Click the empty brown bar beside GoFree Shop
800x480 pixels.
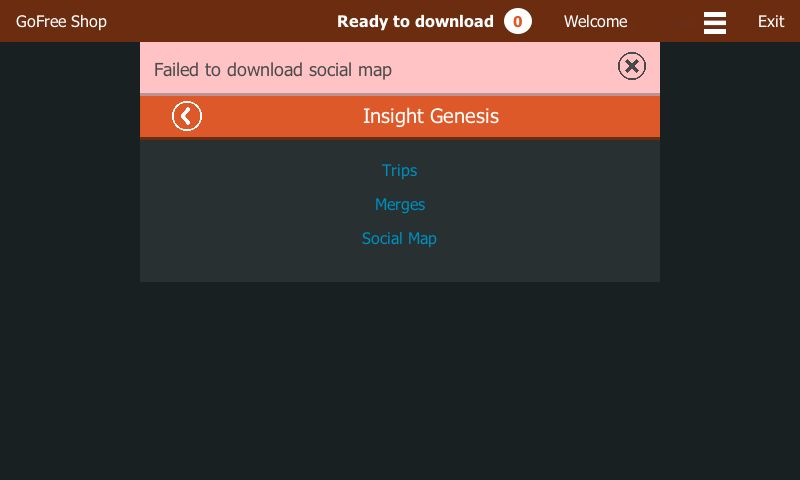pyautogui.click(x=219, y=21)
